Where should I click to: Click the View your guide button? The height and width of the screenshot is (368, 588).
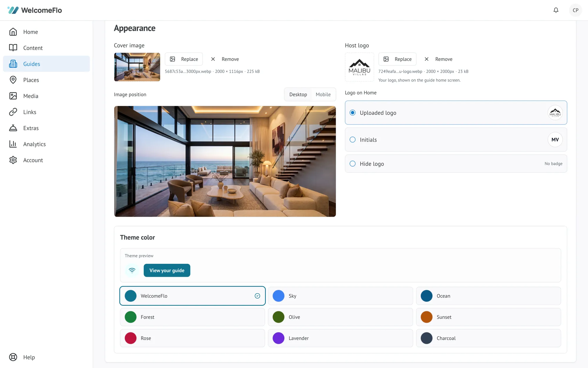click(x=167, y=270)
